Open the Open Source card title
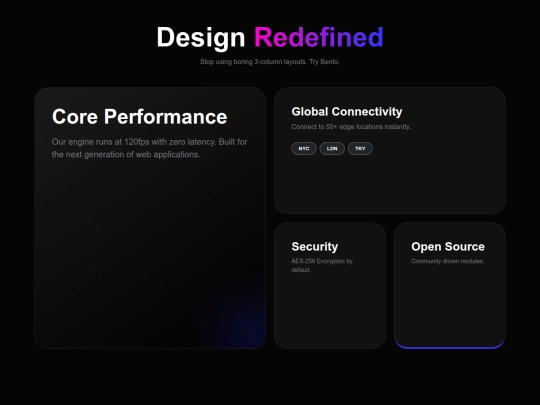Screen dimensions: 540x405 [x=448, y=247]
